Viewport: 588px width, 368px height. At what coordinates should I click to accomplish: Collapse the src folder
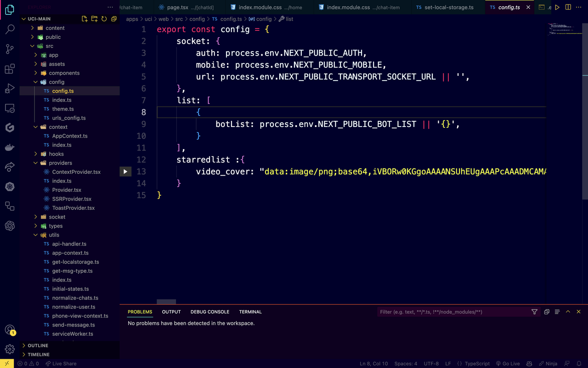click(33, 46)
